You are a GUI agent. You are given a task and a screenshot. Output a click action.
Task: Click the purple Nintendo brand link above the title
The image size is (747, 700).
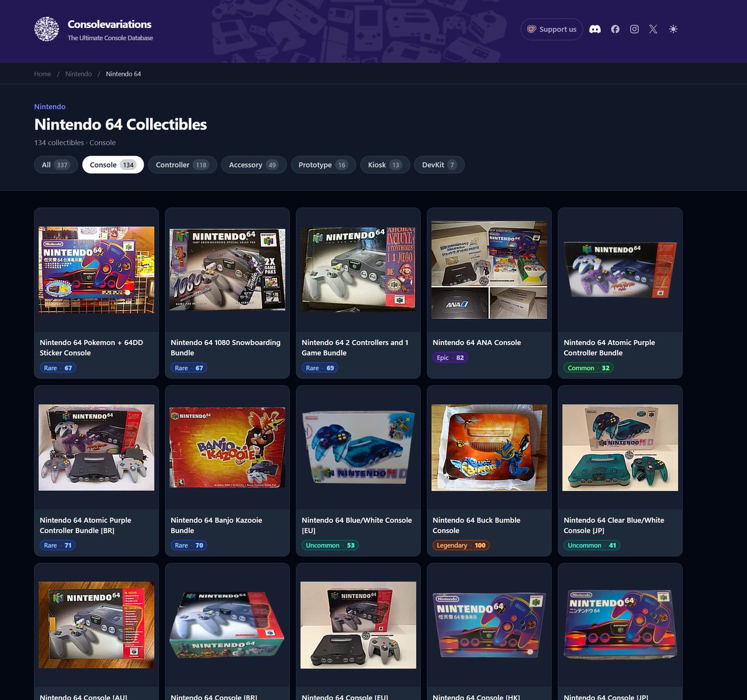coord(50,106)
